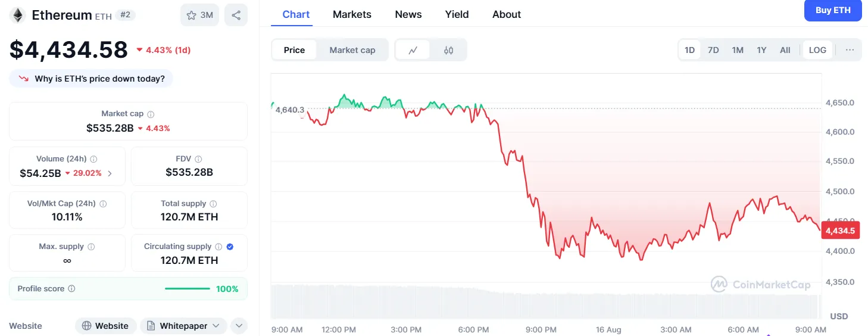Expand the Whitepaper dropdown

click(x=183, y=326)
